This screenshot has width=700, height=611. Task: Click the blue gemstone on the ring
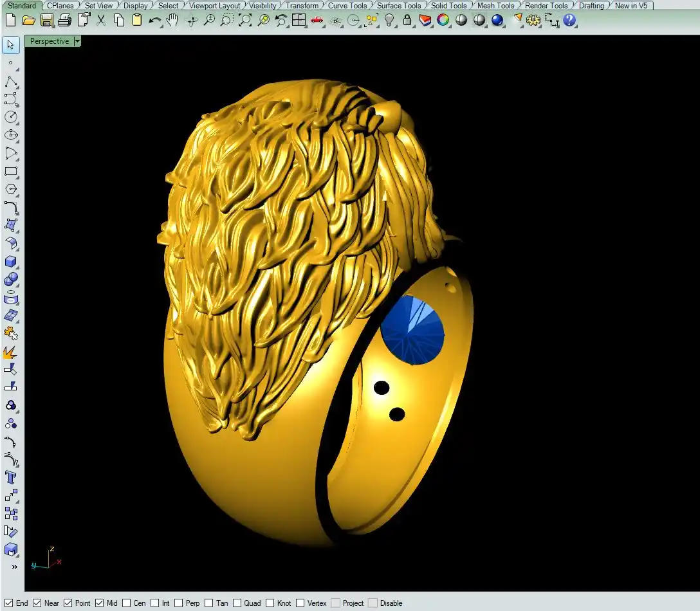coord(412,330)
